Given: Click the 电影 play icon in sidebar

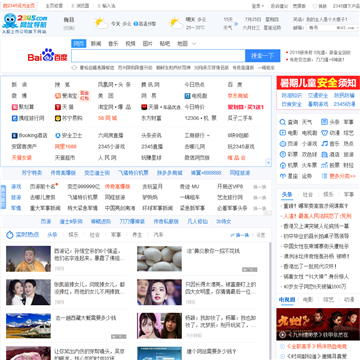Looking at the screenshot, I should (283, 133).
